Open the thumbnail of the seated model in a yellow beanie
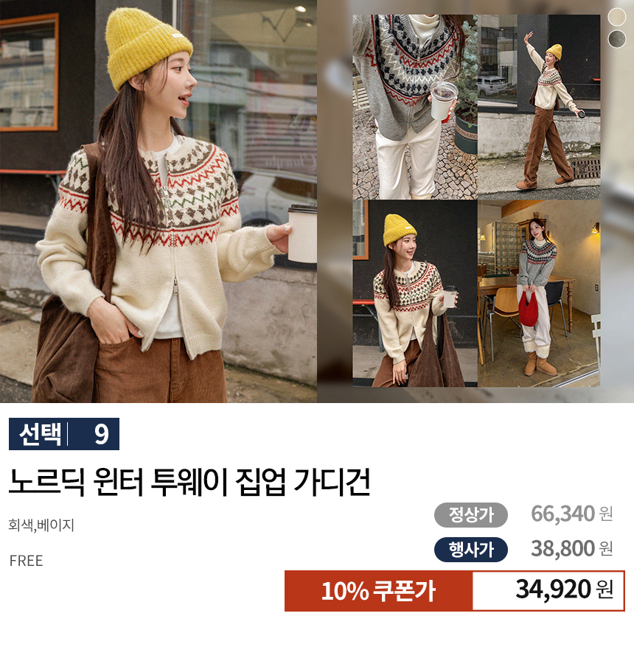Screen dimensions: 634x672 [415, 293]
